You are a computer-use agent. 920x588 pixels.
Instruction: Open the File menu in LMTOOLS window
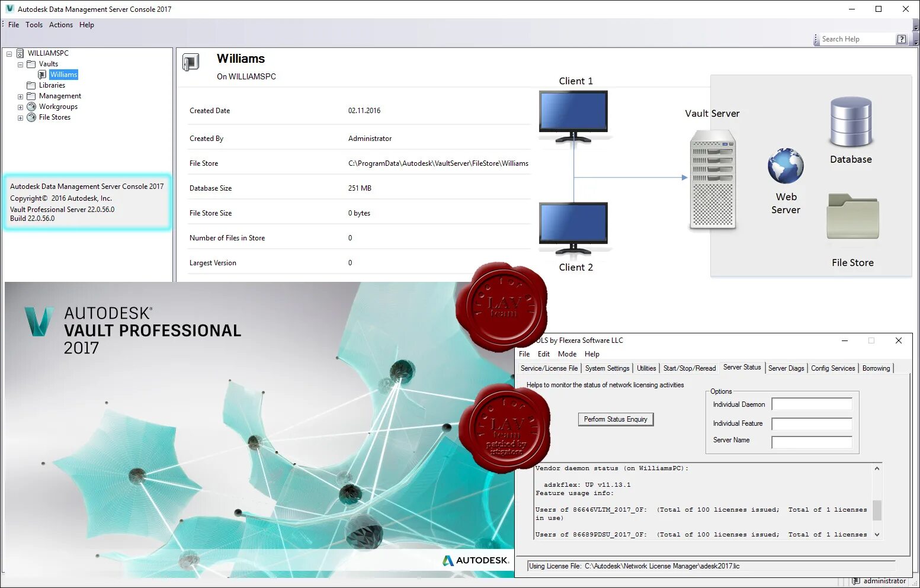524,354
